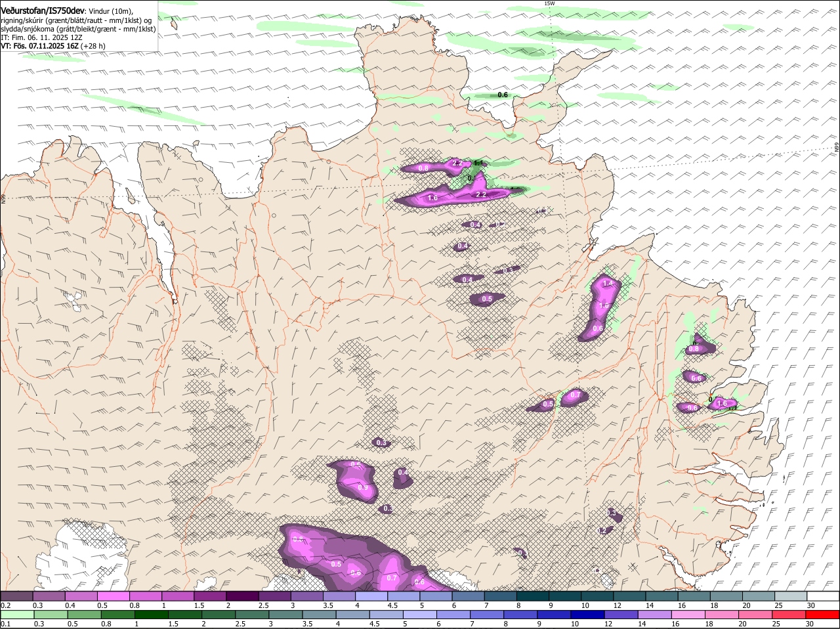The image size is (840, 629).
Task: Click the lower-row green swatch between 0.5 and 0.8
Action: pos(85,615)
